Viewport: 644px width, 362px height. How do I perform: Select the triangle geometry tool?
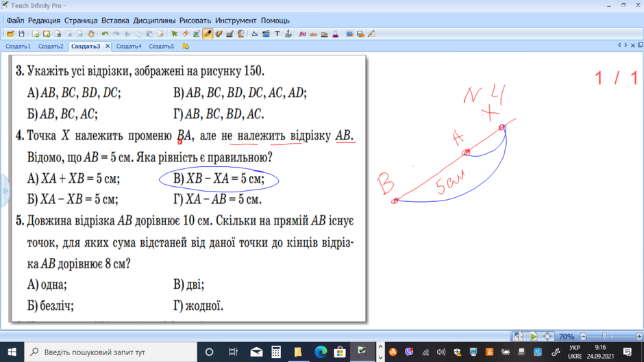255,34
